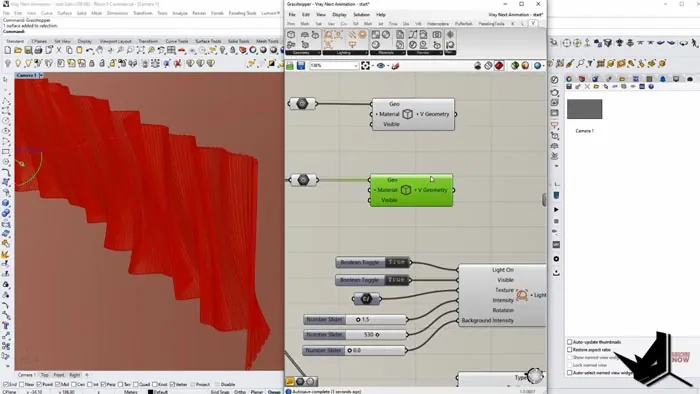Toggle the Perp osnap checkbox
The height and width of the screenshot is (394, 700).
click(x=104, y=384)
